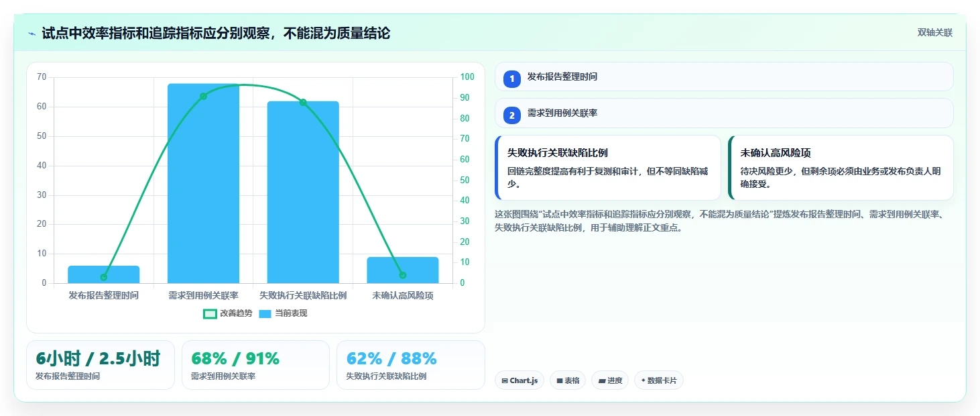Click the 68% / 91% stat card
The image size is (980, 416).
click(x=255, y=365)
